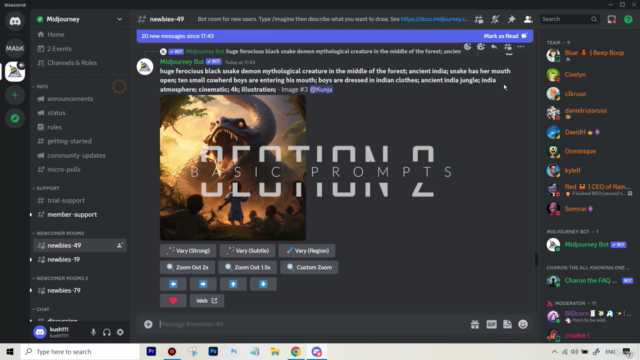This screenshot has width=640, height=360.
Task: Open gift Nitro icon in message bar
Action: (x=475, y=324)
